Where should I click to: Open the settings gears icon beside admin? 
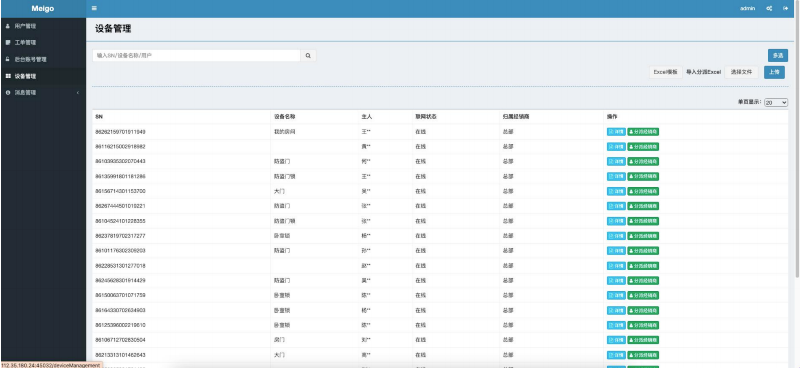point(769,8)
